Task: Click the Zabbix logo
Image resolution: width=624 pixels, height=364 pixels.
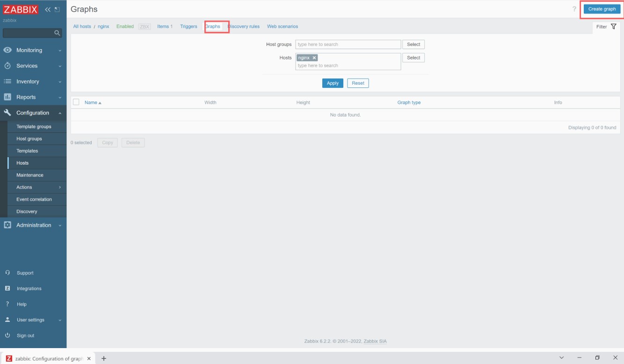Action: (x=20, y=9)
